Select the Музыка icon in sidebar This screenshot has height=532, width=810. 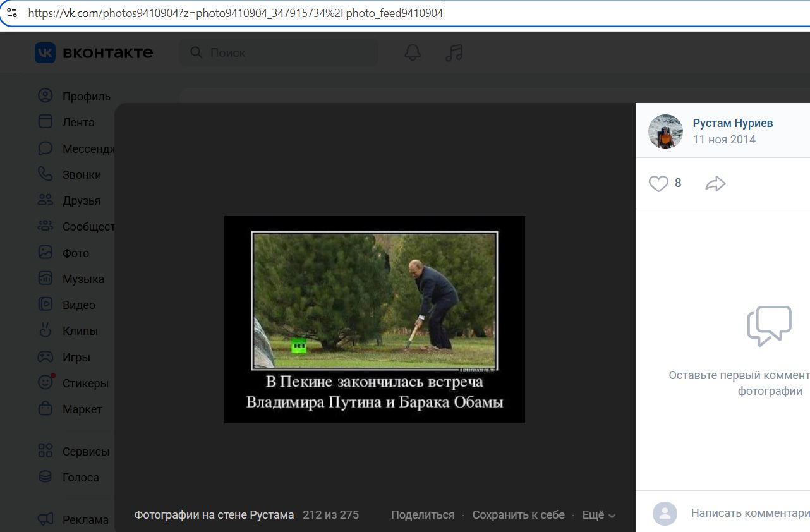pyautogui.click(x=45, y=278)
